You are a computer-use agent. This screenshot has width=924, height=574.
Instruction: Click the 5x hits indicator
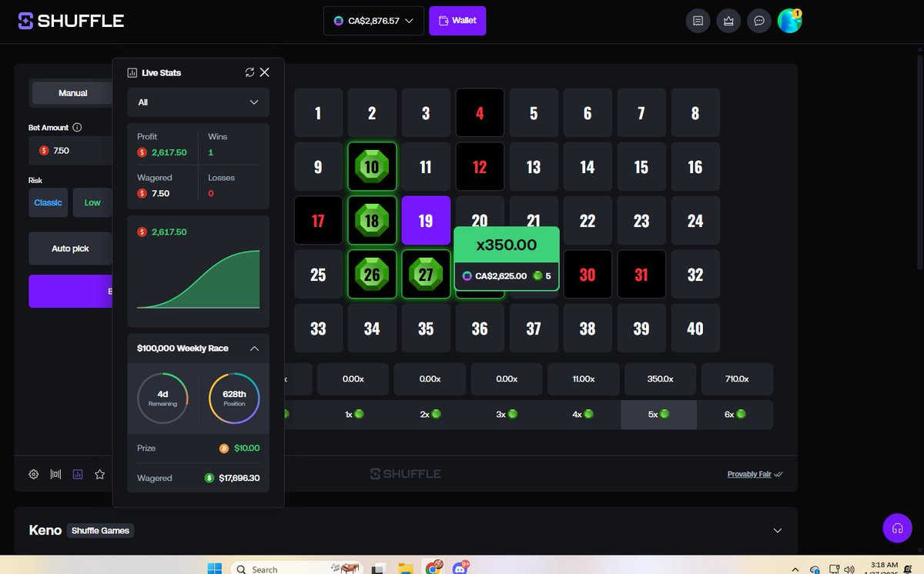coord(658,414)
